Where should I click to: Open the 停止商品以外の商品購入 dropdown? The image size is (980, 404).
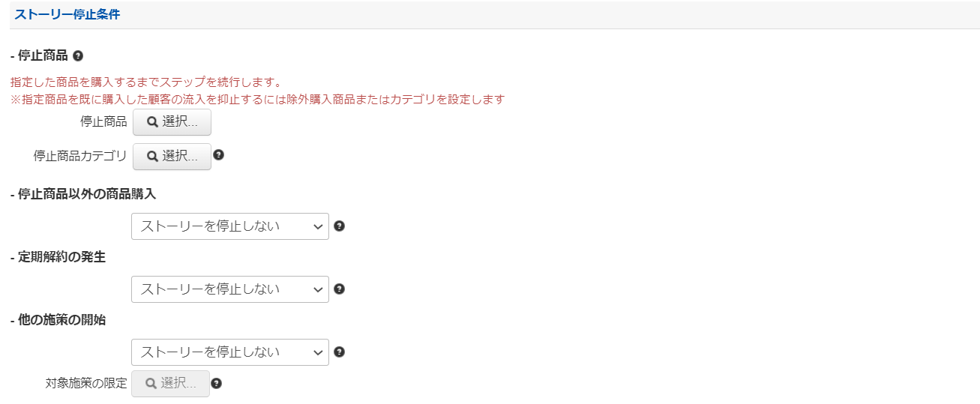click(x=229, y=226)
